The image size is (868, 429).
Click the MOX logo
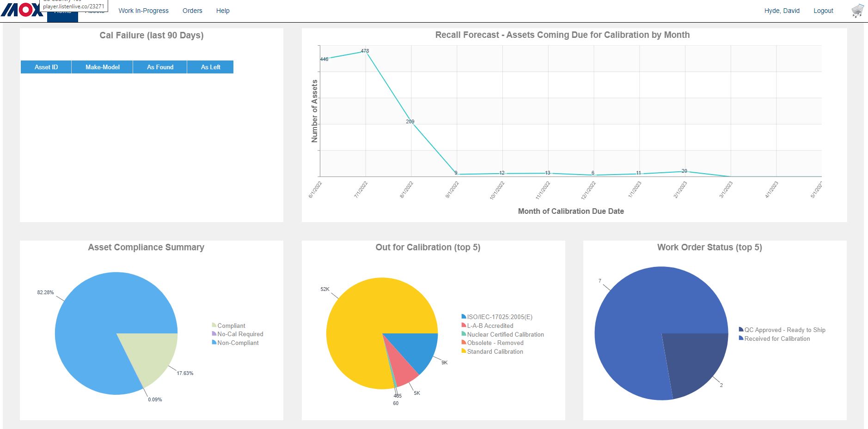point(22,10)
